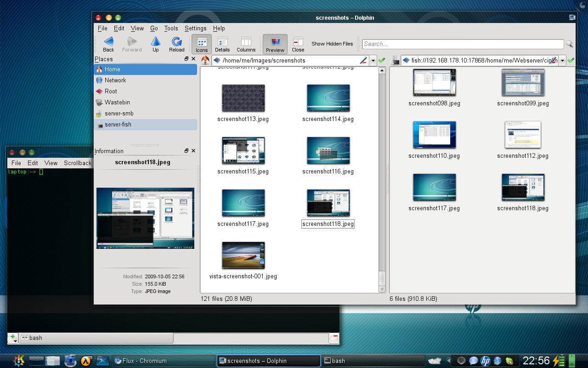Screen dimensions: 588x368
Task: Open the server-smb place in the sidebar
Action: (x=146, y=113)
